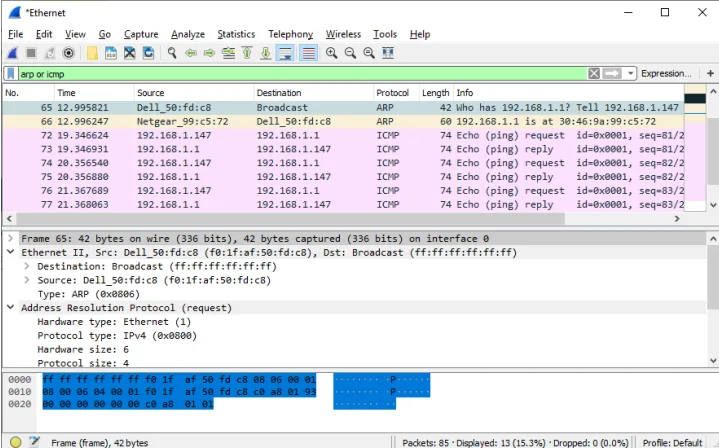Restart the current capture
The image size is (719, 448).
(x=50, y=53)
